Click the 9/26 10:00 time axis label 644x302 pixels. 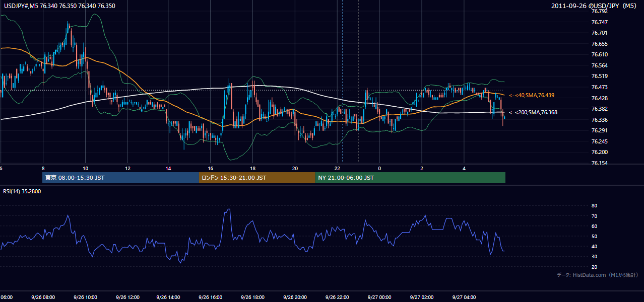coord(85,297)
